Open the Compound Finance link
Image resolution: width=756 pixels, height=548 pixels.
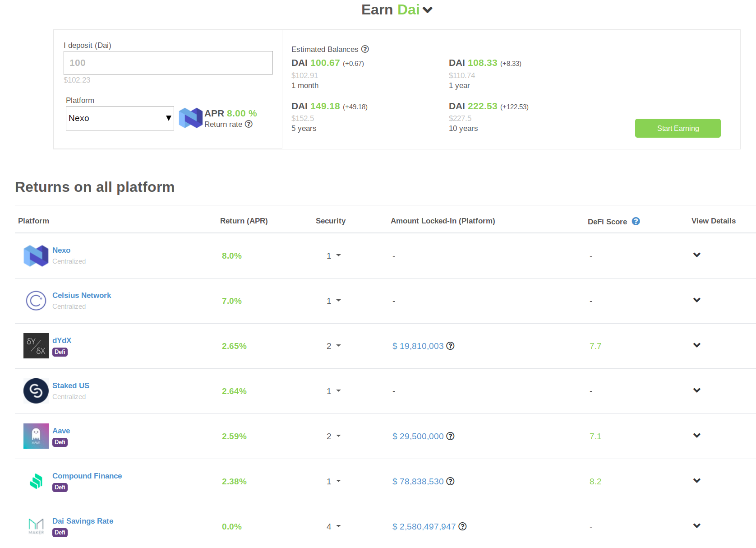click(x=87, y=476)
